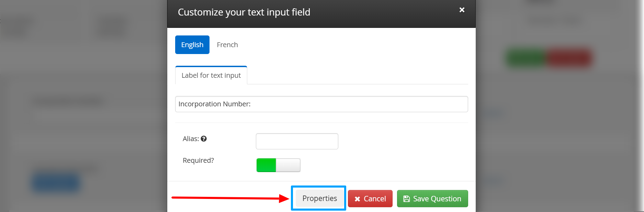Viewport: 644px width, 212px height.
Task: Select the Label for text input tab
Action: point(211,75)
